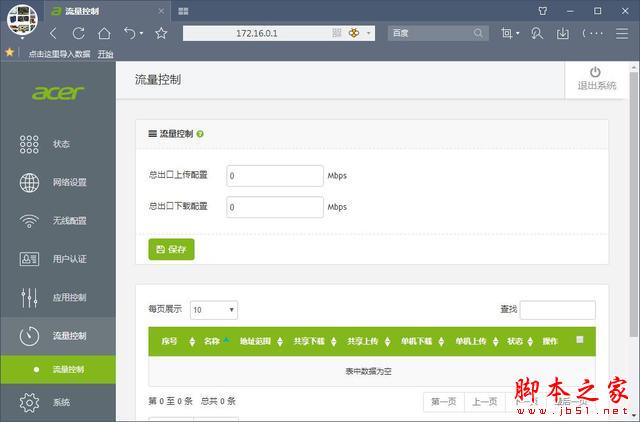The width and height of the screenshot is (640, 422).
Task: Click the 应用控制 sliders icon
Action: tap(29, 298)
